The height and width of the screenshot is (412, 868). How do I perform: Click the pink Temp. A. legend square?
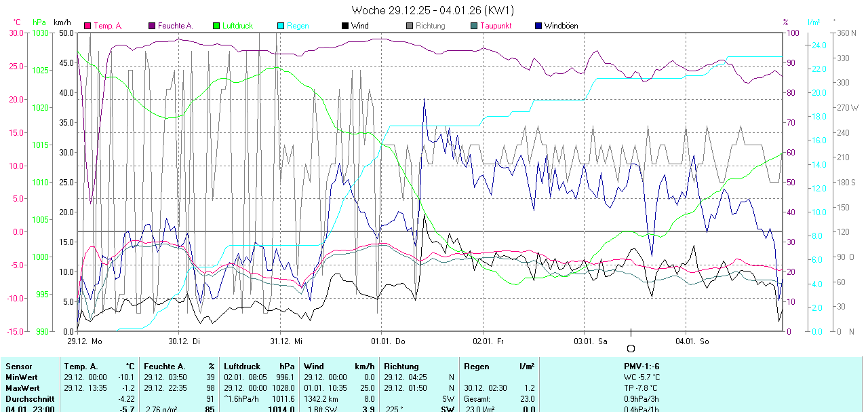pos(87,26)
